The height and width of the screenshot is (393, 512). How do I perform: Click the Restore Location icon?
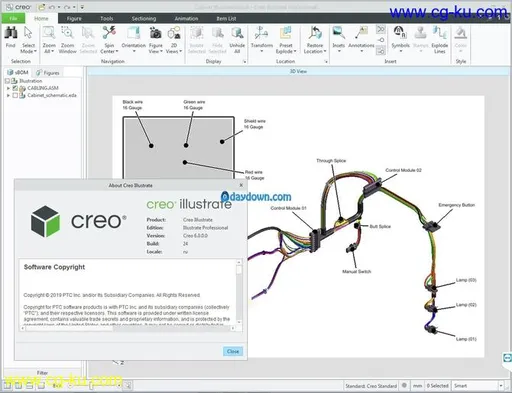[315, 33]
